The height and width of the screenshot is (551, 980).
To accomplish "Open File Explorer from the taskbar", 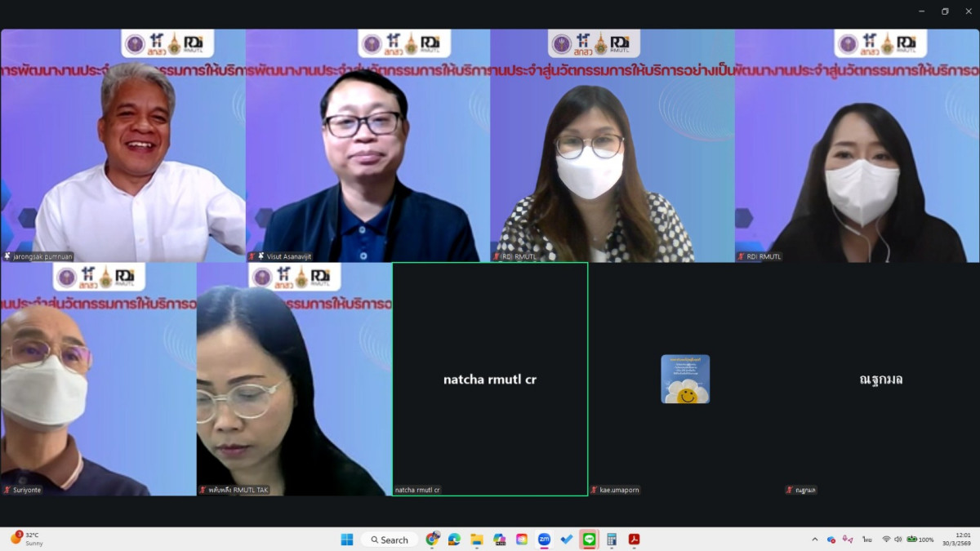I will point(477,540).
